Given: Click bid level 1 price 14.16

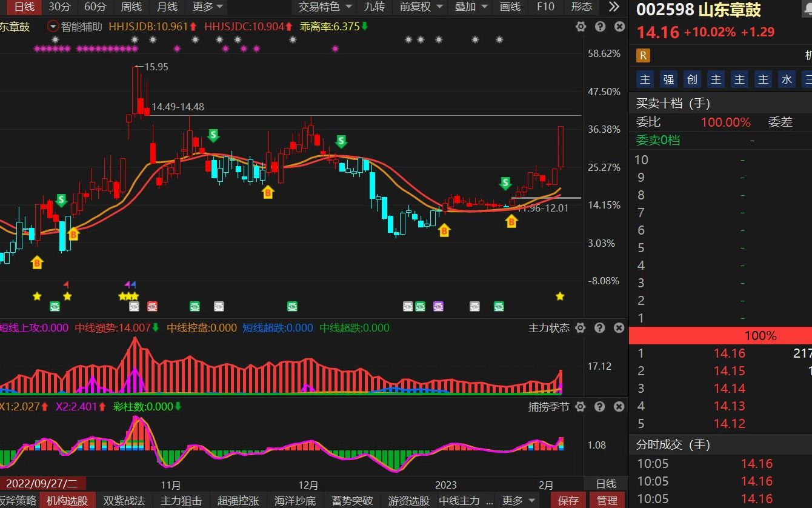Looking at the screenshot, I should [x=729, y=353].
